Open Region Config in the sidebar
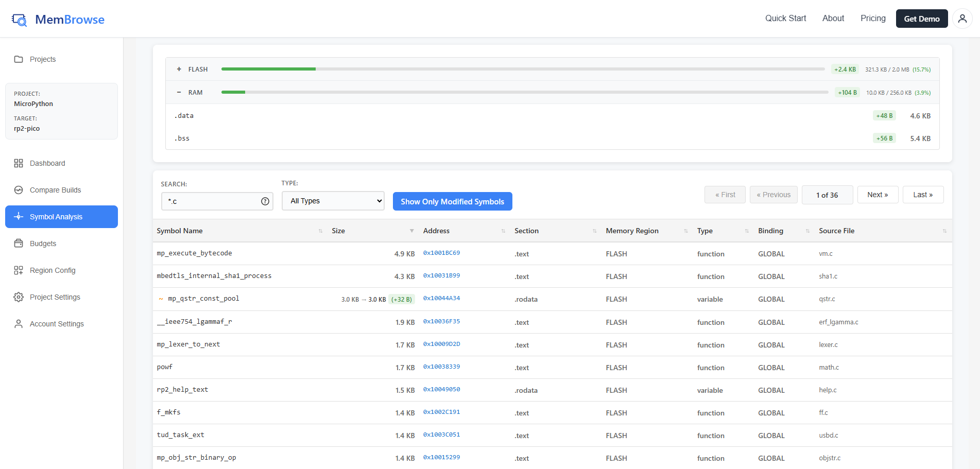This screenshot has height=469, width=980. 53,270
